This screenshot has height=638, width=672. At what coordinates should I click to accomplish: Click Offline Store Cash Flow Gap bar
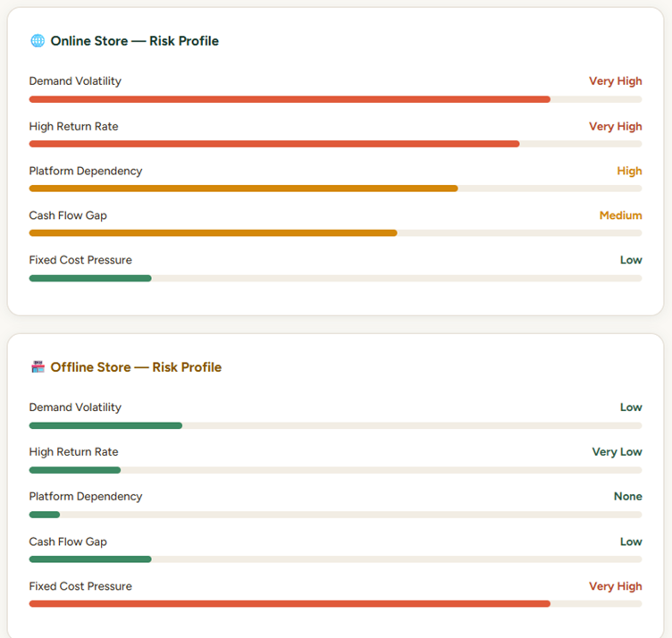click(89, 559)
